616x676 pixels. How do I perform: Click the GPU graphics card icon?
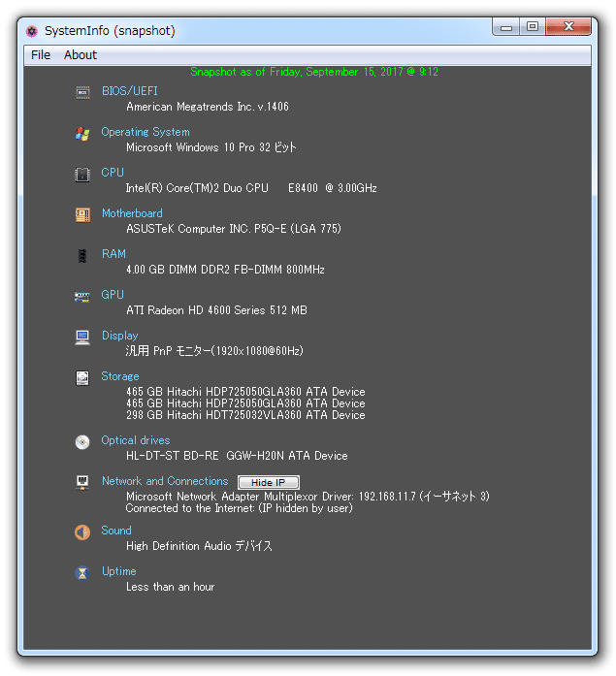82,297
